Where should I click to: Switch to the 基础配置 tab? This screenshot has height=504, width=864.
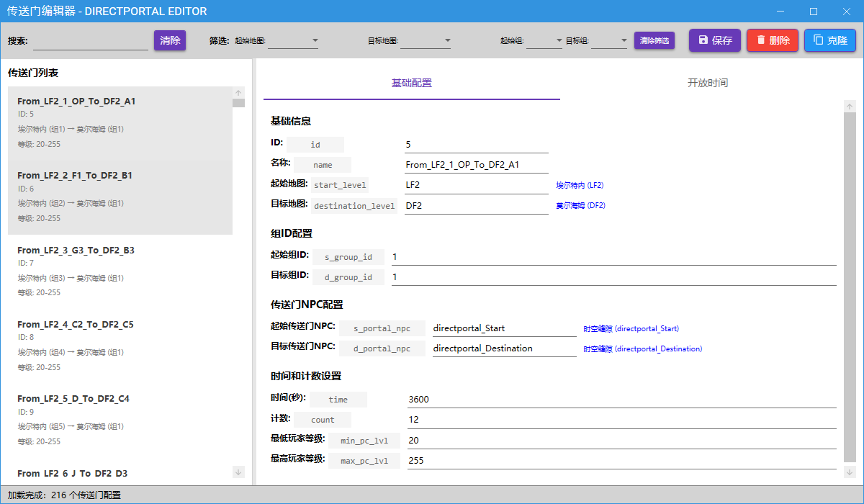(x=412, y=83)
